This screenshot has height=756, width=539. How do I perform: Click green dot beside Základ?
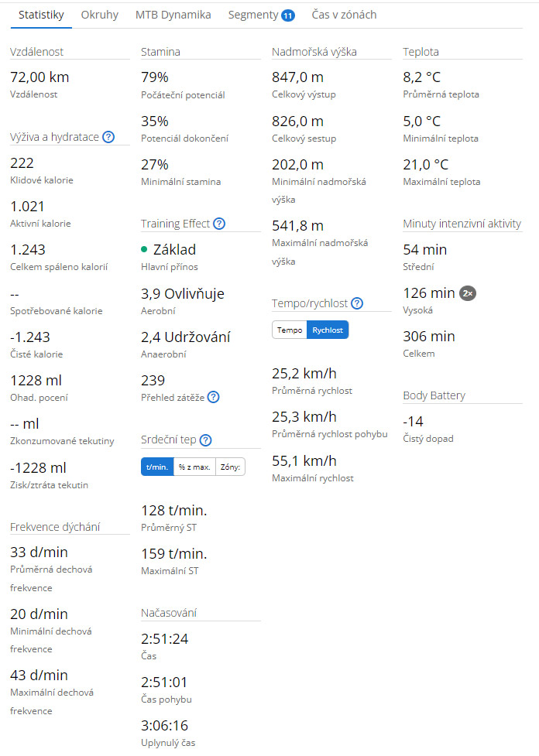click(144, 250)
